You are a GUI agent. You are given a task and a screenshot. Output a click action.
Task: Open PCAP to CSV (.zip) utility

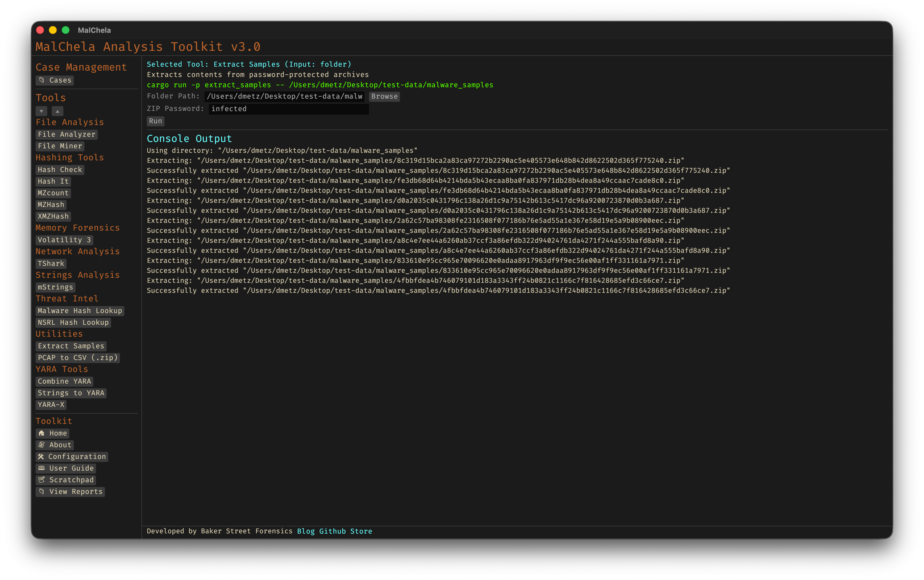(78, 358)
